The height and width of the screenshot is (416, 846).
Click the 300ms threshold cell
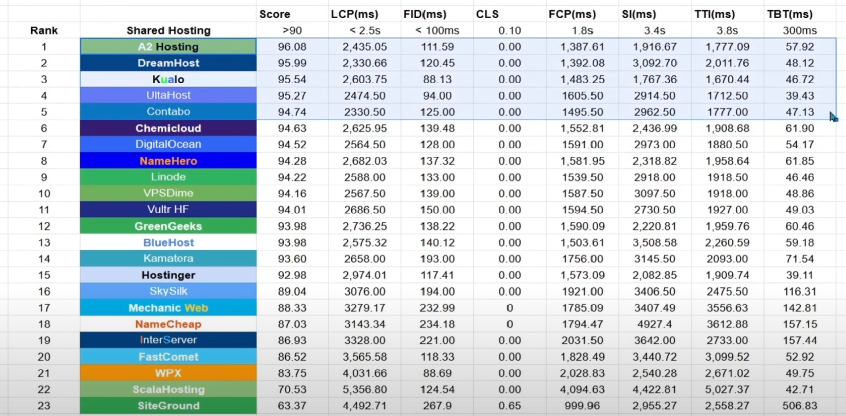coord(799,31)
